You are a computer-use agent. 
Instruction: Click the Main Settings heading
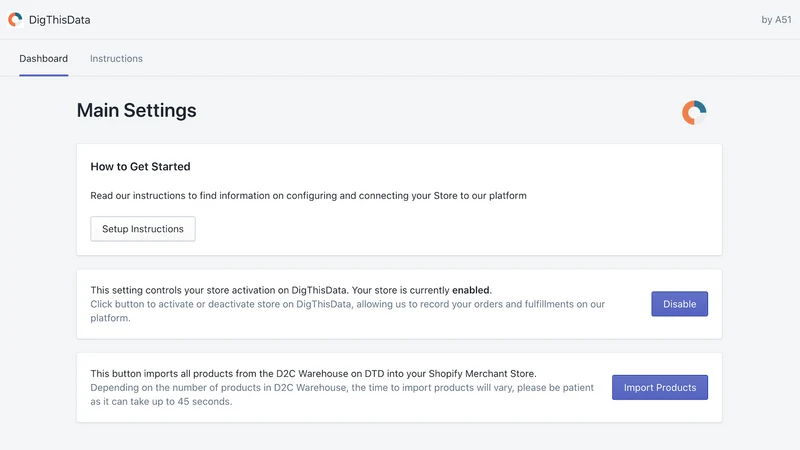point(136,110)
